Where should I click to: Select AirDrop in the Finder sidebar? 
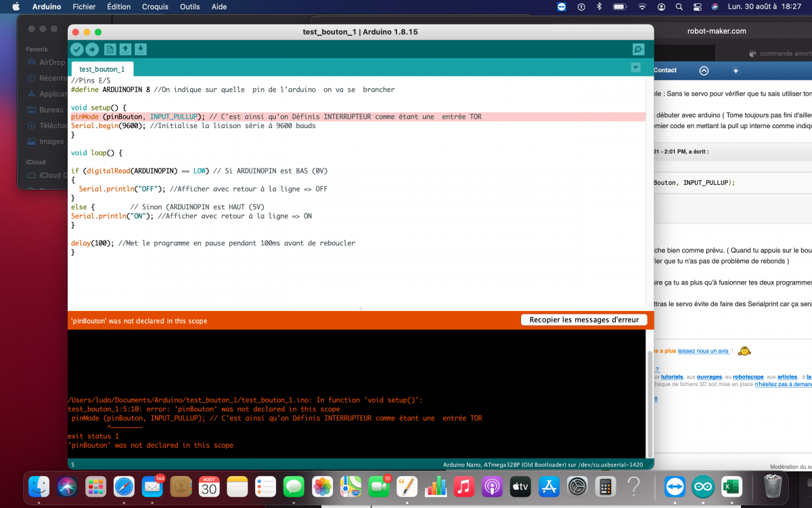(46, 62)
